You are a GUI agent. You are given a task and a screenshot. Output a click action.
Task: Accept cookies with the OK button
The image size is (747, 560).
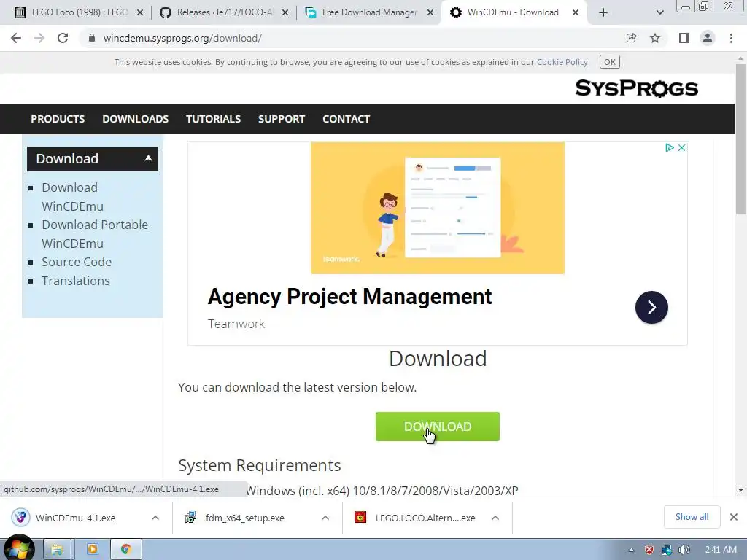609,62
